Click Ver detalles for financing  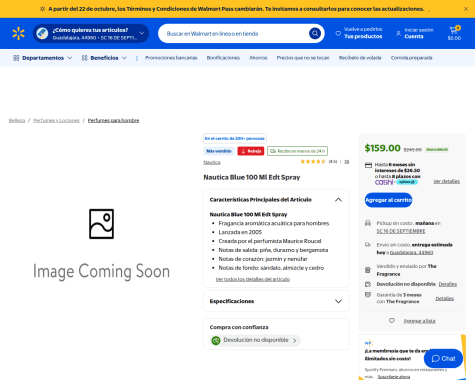click(447, 181)
